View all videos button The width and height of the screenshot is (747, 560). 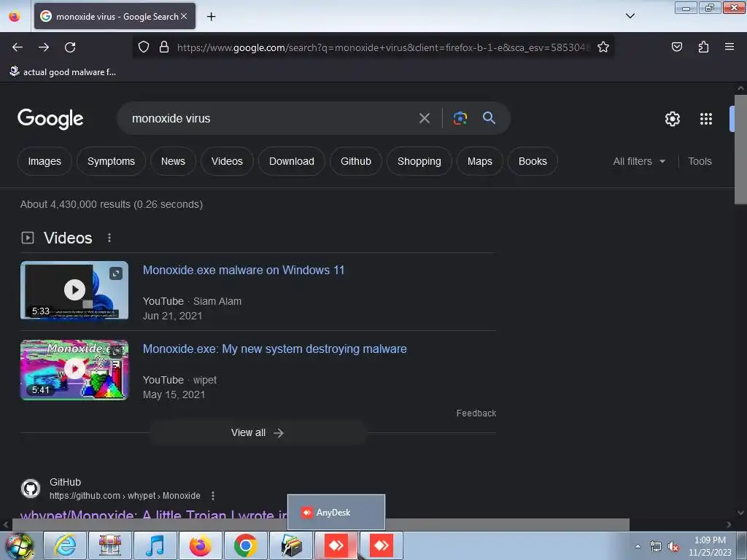click(258, 432)
